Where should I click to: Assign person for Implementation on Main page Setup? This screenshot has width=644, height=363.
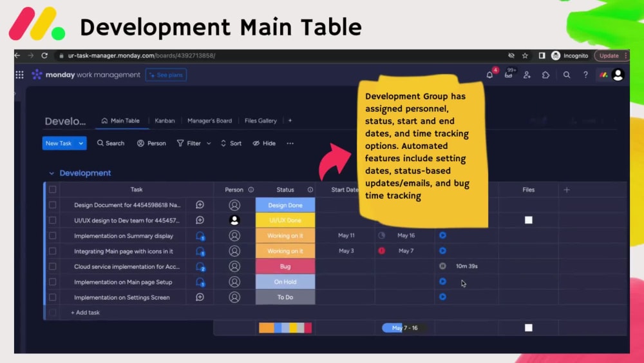(234, 282)
